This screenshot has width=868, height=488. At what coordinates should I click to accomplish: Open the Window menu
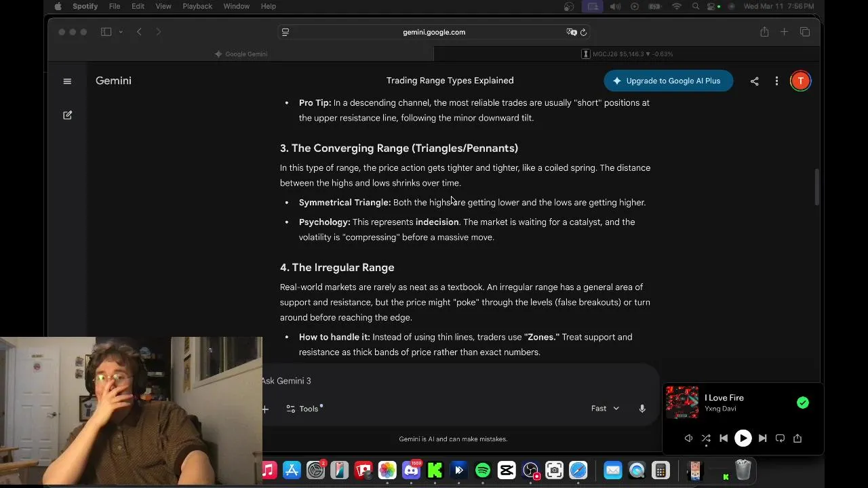coord(237,6)
